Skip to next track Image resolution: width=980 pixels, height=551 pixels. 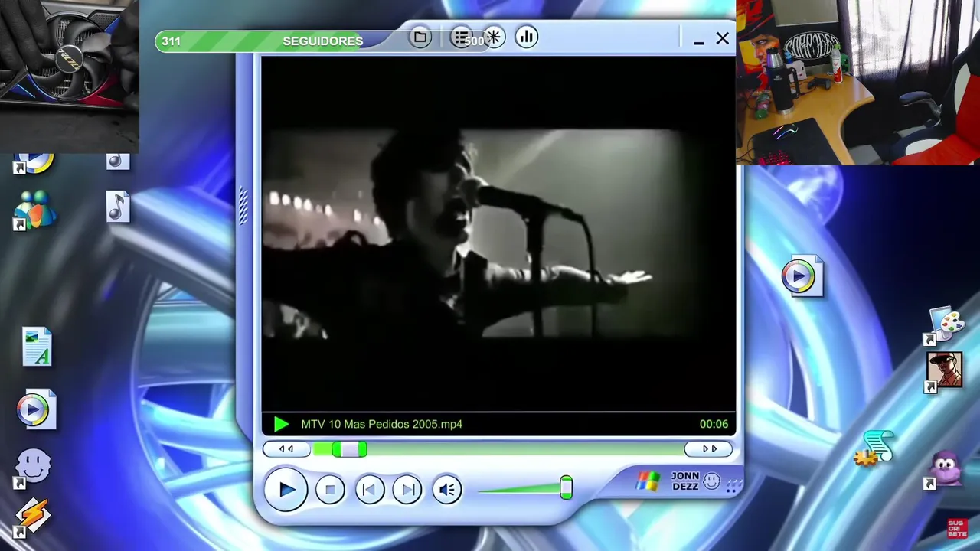407,490
